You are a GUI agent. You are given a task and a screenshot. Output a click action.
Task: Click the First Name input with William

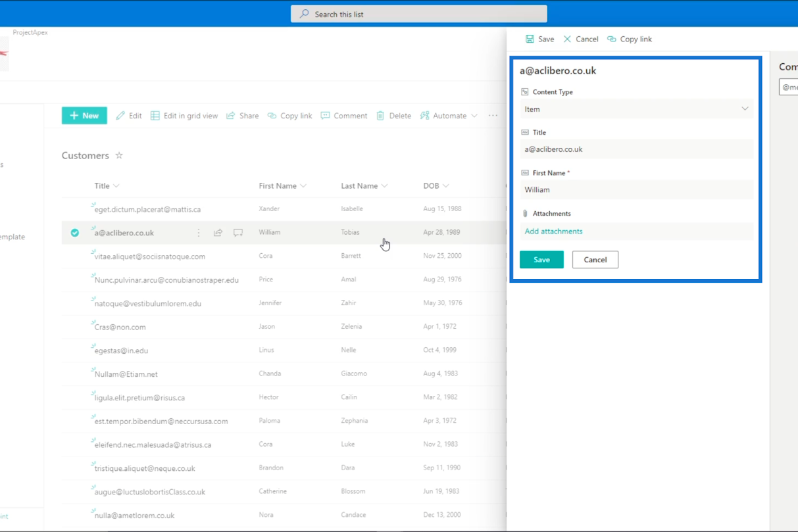coord(637,189)
